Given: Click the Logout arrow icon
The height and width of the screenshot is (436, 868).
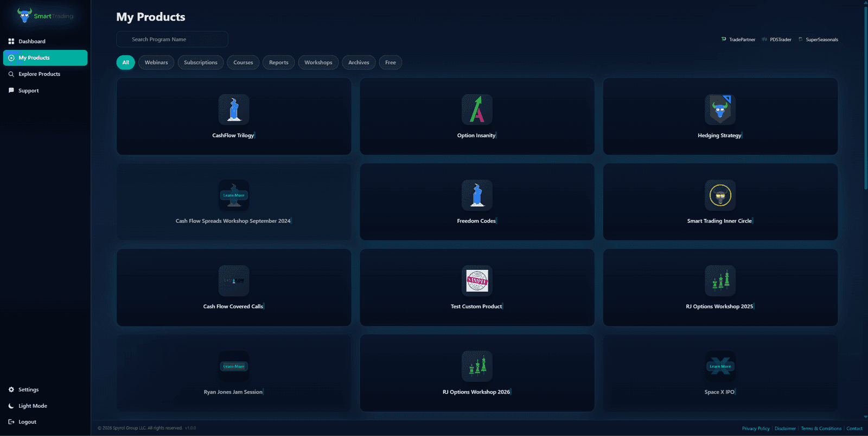Looking at the screenshot, I should click(x=11, y=422).
